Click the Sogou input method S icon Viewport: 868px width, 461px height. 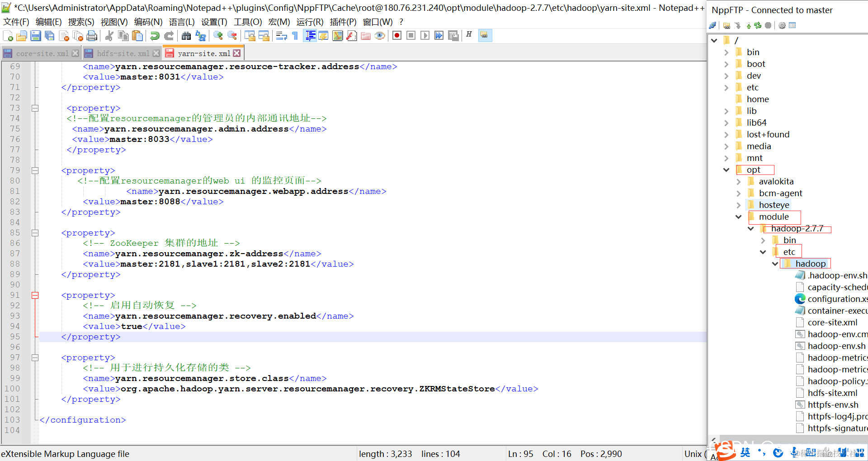726,450
